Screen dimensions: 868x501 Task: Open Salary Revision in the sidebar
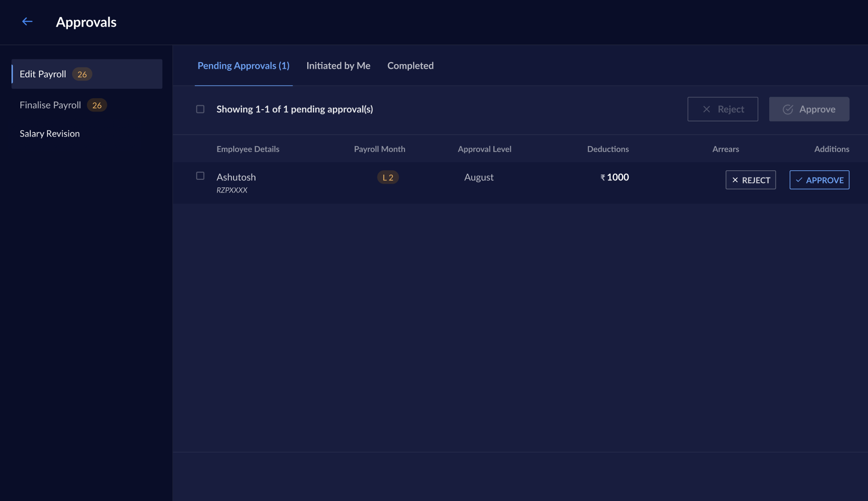pyautogui.click(x=50, y=133)
